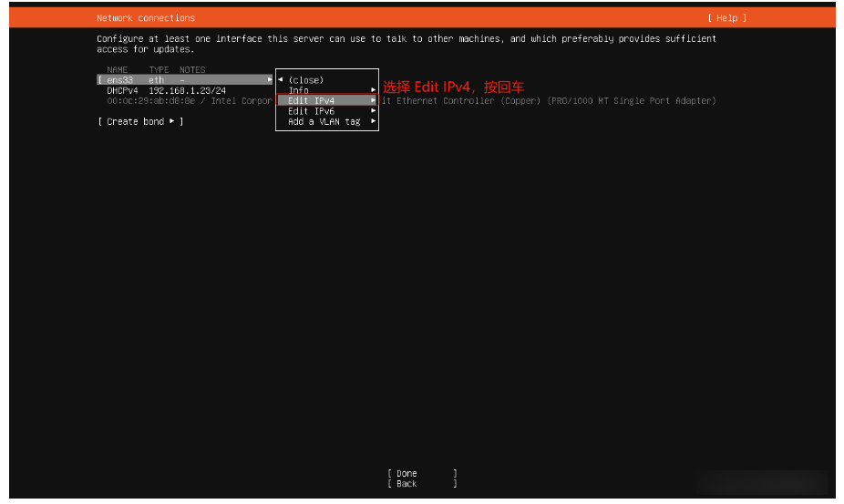Close the popup via (close) entry
844x504 pixels.
(306, 80)
